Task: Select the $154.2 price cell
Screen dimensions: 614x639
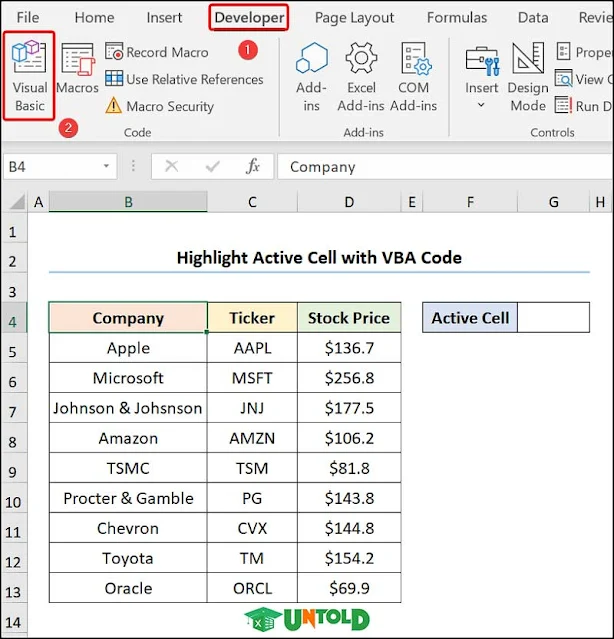Action: click(349, 558)
